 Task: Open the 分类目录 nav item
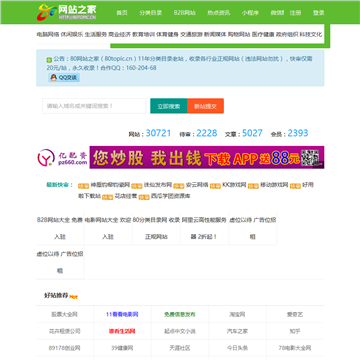[151, 13]
